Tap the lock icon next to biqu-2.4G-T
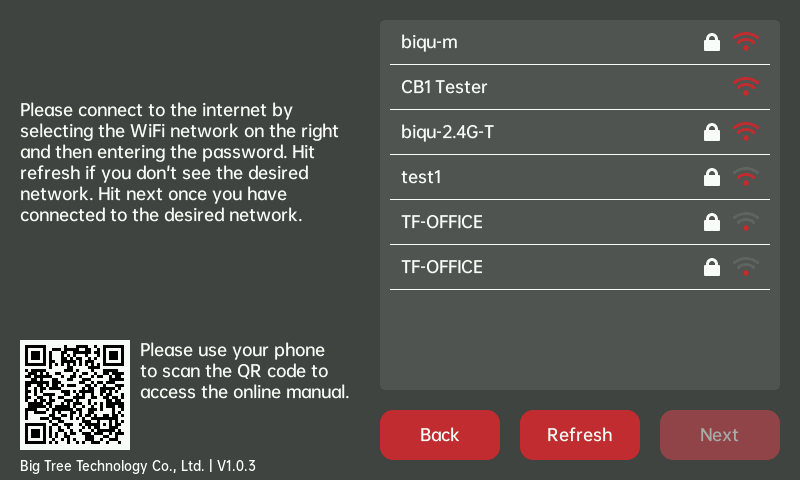 [712, 132]
